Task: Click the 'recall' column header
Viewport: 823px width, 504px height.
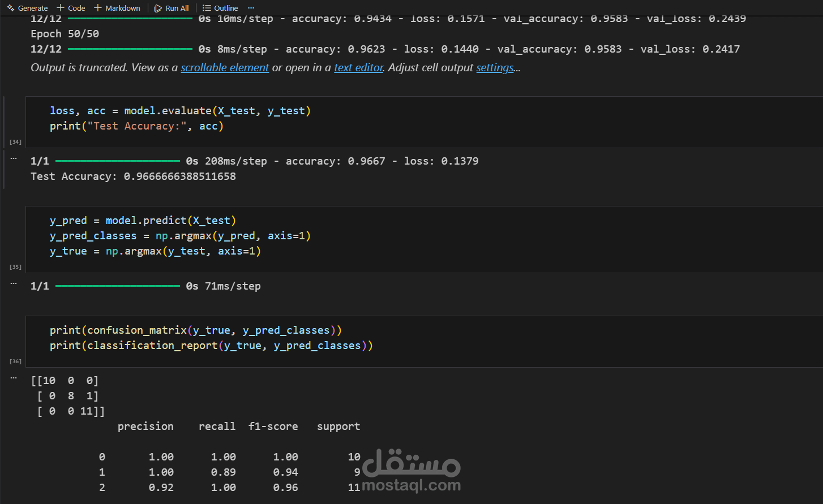Action: pos(217,427)
